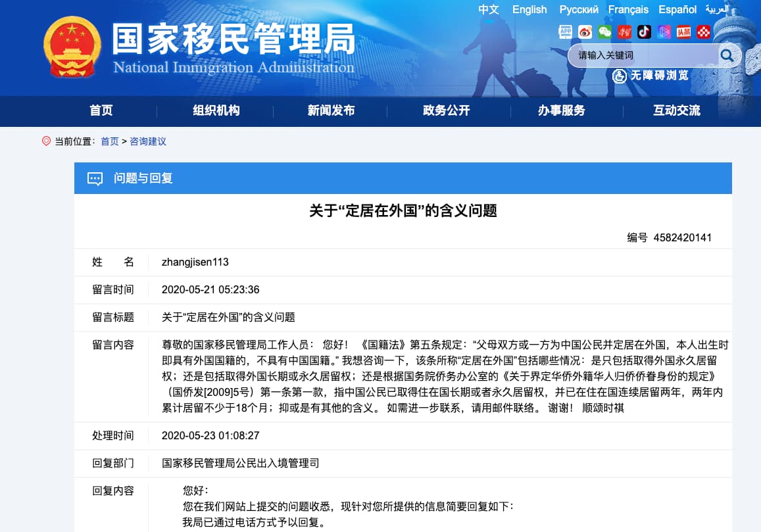Click the Douyin (TikTok) icon
Viewport: 761px width, 532px height.
pos(645,32)
